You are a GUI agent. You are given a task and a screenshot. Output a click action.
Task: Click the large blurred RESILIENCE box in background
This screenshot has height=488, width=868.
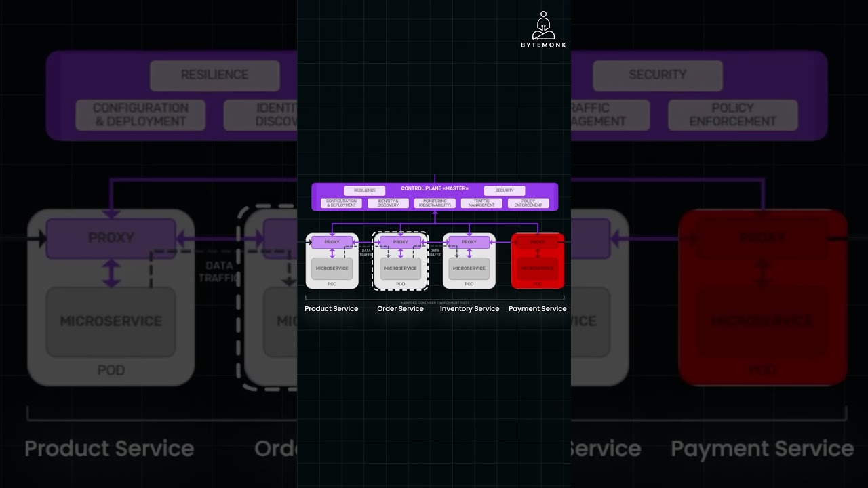coord(215,75)
